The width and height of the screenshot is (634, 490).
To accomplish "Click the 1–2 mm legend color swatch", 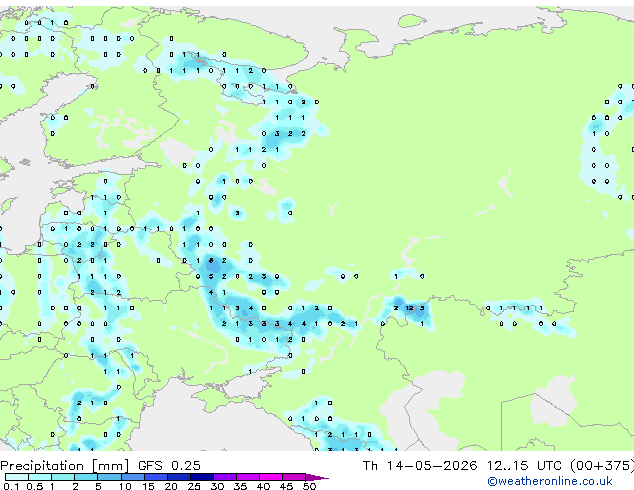I will click(63, 477).
